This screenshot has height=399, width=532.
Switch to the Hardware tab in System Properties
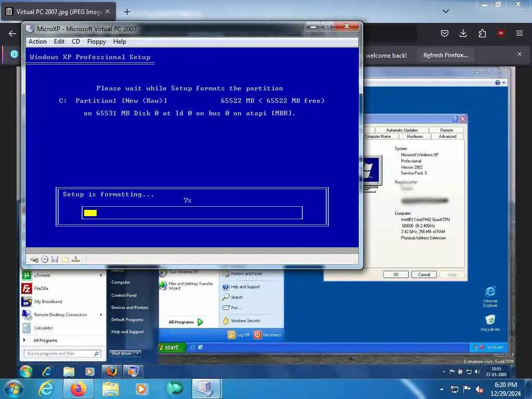[415, 137]
